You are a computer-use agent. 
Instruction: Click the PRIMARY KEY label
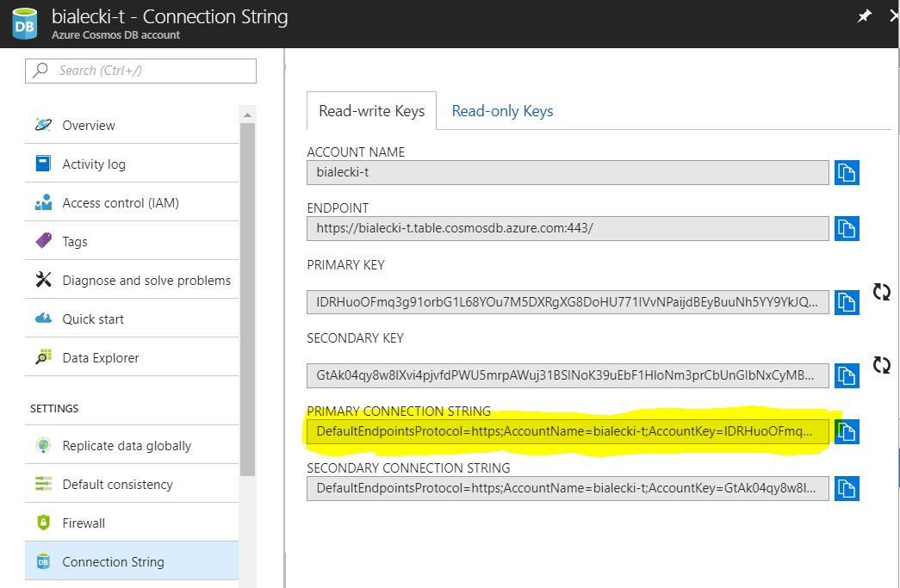coord(345,265)
